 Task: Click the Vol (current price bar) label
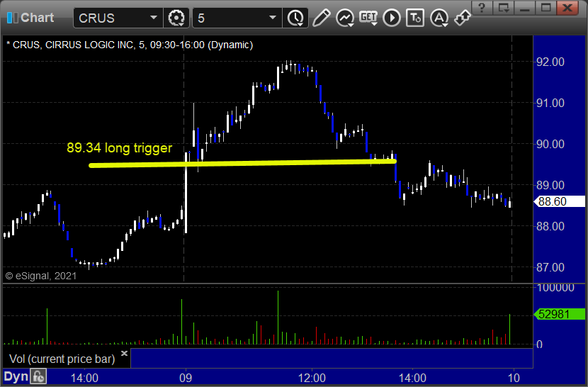[x=62, y=359]
